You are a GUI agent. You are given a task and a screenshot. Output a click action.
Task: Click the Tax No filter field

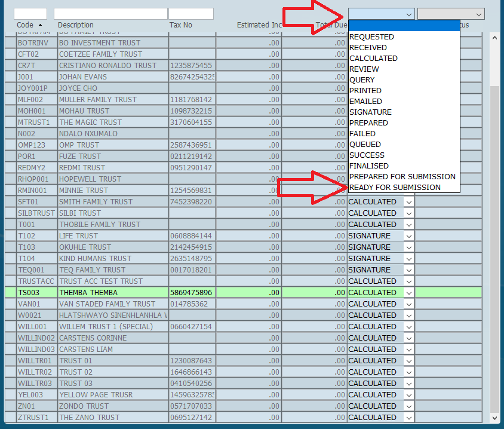pyautogui.click(x=190, y=14)
